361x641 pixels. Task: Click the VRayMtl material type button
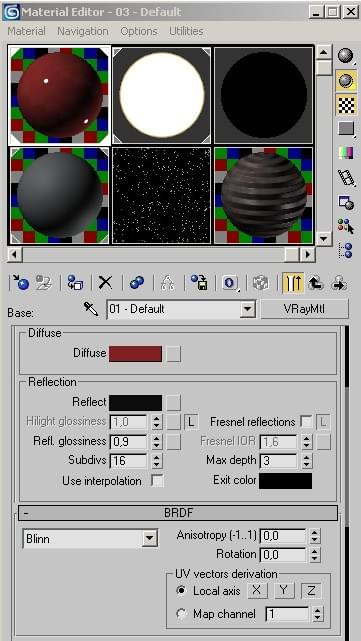pos(304,309)
